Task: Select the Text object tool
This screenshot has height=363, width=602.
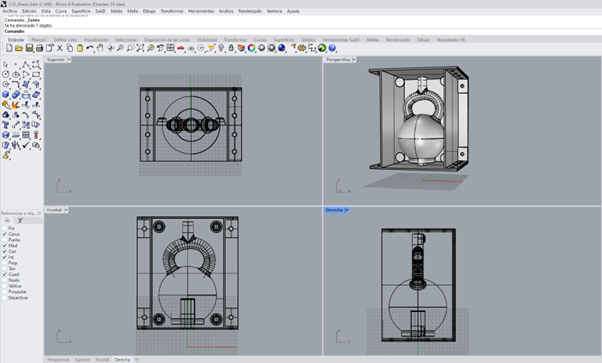Action: [5, 125]
